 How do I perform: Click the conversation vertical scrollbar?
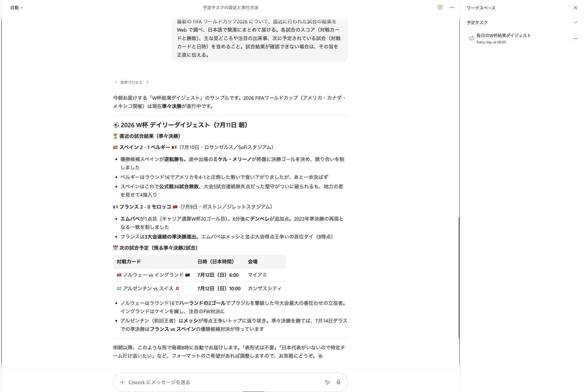[x=459, y=278]
